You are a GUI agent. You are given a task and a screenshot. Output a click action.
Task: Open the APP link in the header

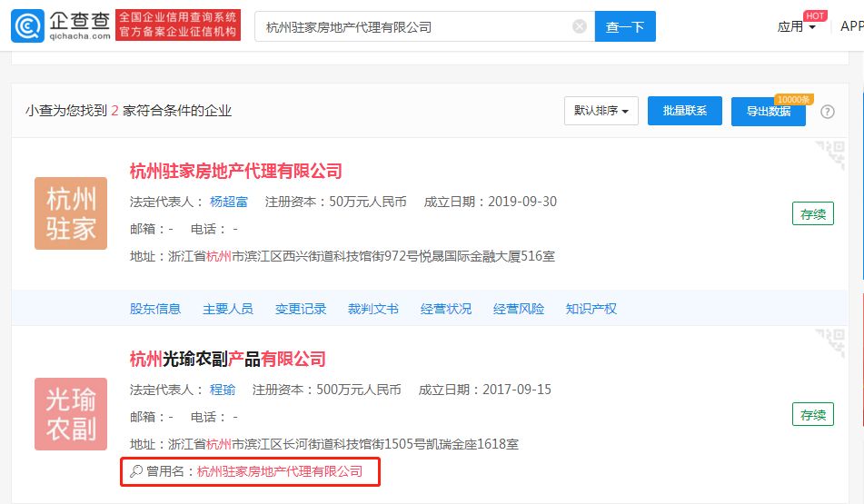[x=852, y=26]
